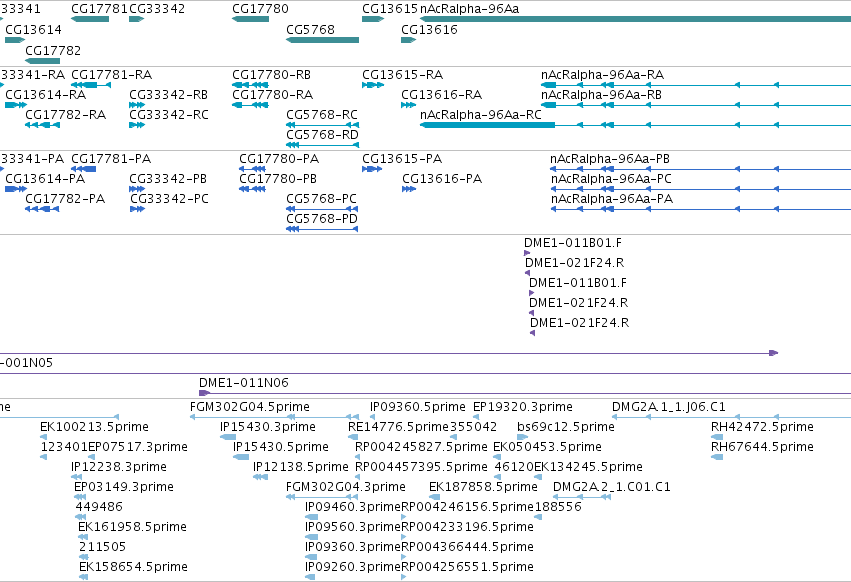The image size is (851, 582).
Task: Select transcript CG5768-RD
Action: coord(322,135)
